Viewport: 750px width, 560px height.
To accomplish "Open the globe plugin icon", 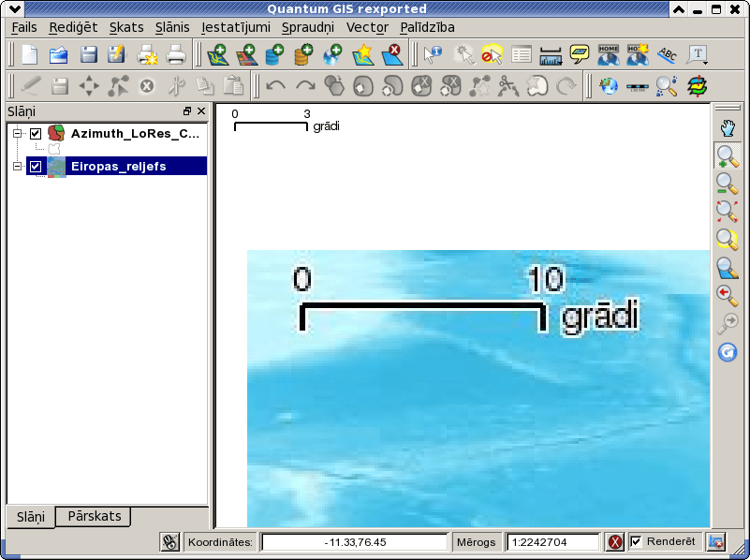I will coord(609,86).
